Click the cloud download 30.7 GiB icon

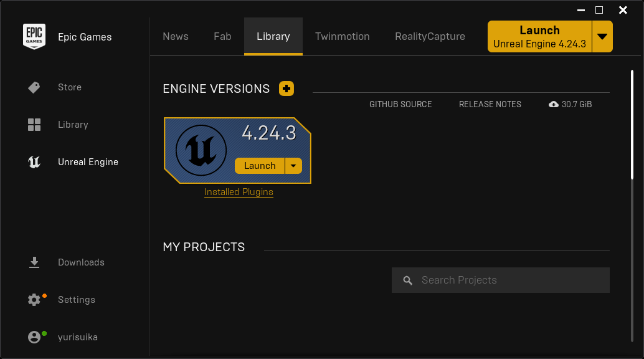pyautogui.click(x=554, y=105)
